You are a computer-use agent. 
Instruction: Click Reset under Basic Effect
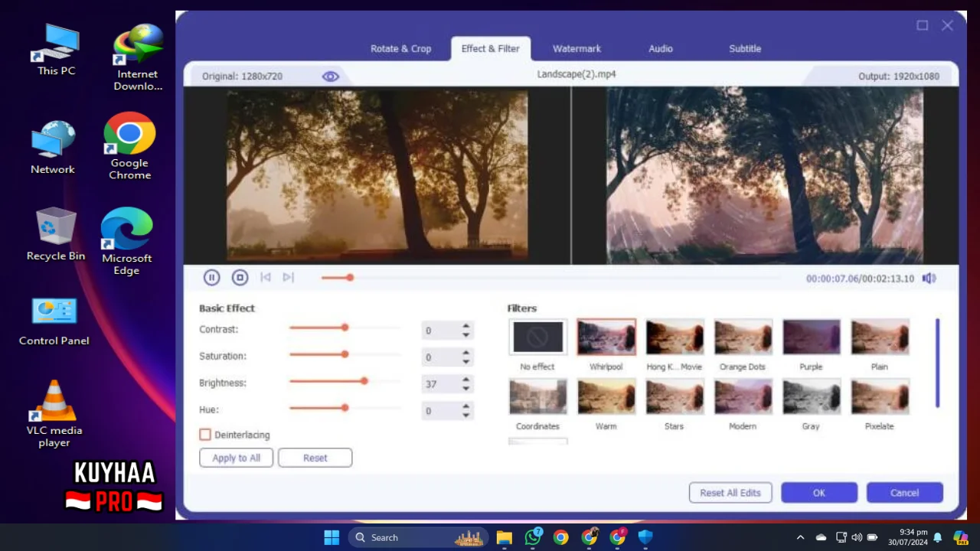(315, 458)
